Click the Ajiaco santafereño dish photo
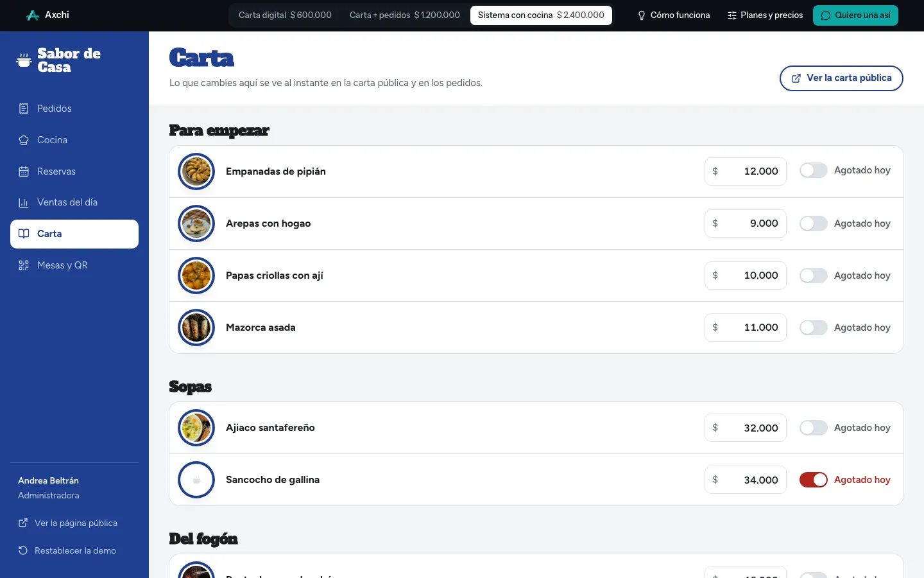924x578 pixels. [x=196, y=428]
